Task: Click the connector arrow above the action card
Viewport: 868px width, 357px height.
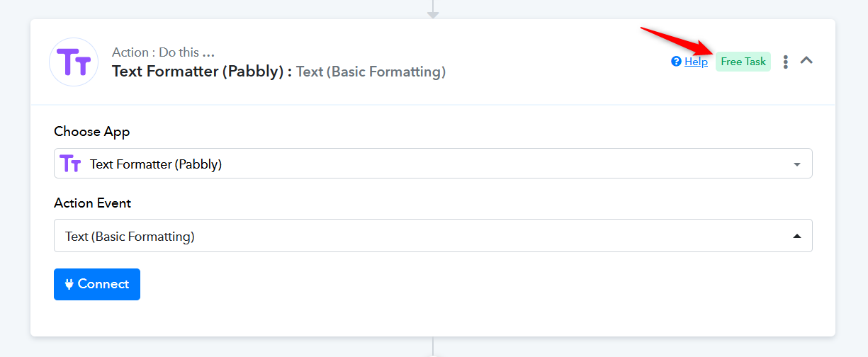Action: [x=433, y=10]
